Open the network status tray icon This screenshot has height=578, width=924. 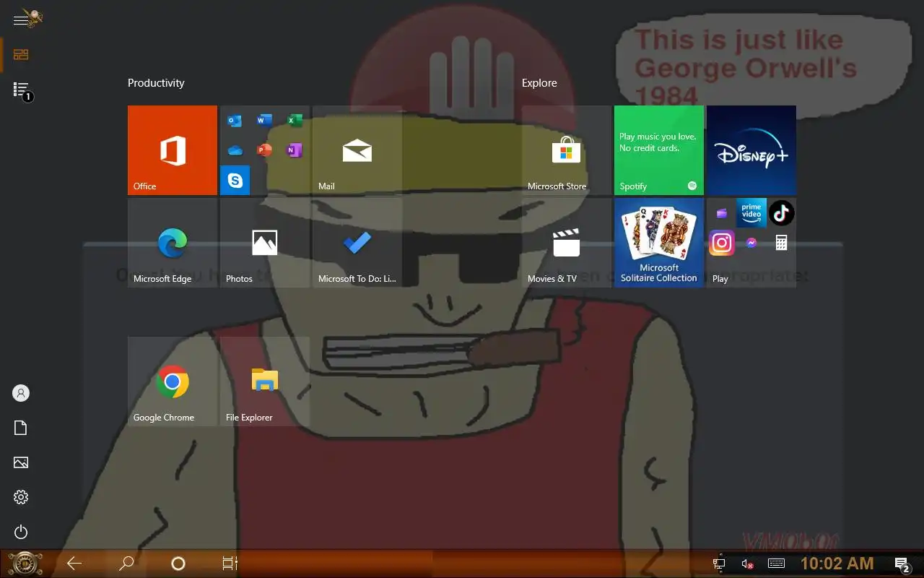pyautogui.click(x=719, y=564)
